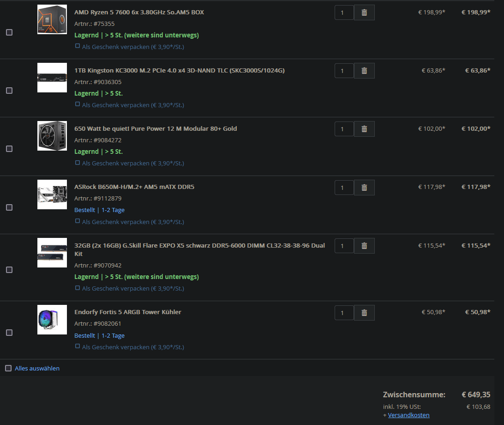Viewport: 504px width, 425px height.
Task: Delete ASRock B650M-H/M.2+ from cart
Action: [x=364, y=188]
